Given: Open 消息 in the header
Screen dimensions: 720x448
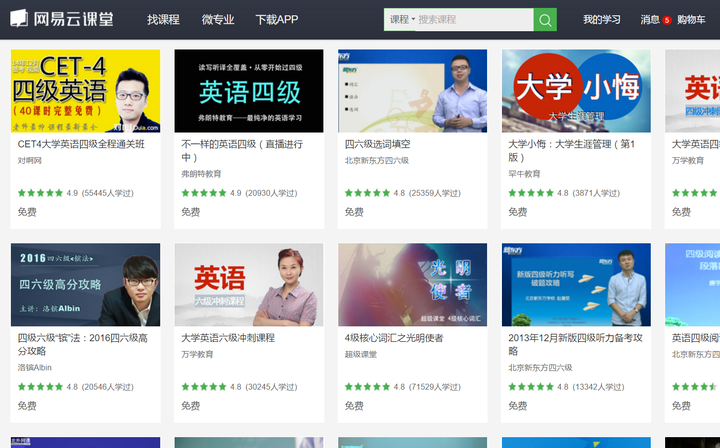Looking at the screenshot, I should (x=650, y=20).
